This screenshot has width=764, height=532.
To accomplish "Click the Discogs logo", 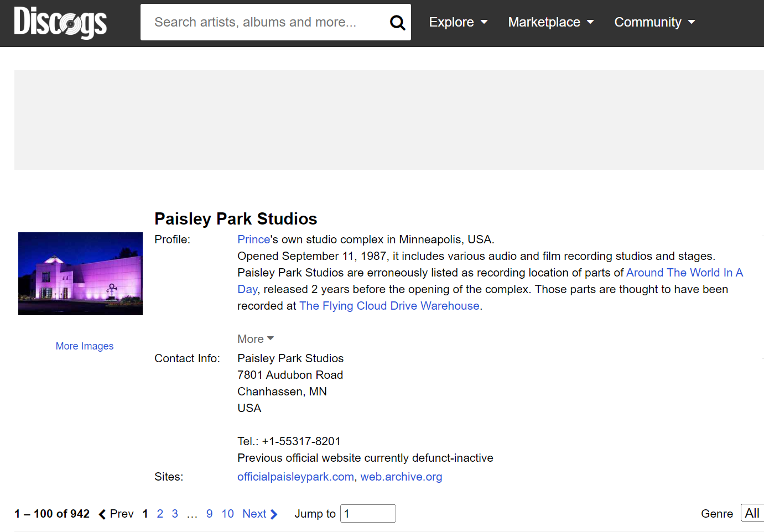I will point(60,23).
